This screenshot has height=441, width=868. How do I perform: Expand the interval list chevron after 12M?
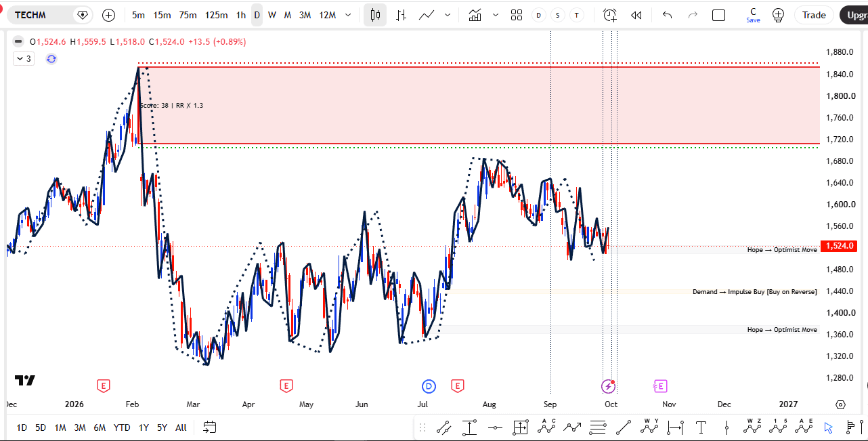pyautogui.click(x=348, y=15)
